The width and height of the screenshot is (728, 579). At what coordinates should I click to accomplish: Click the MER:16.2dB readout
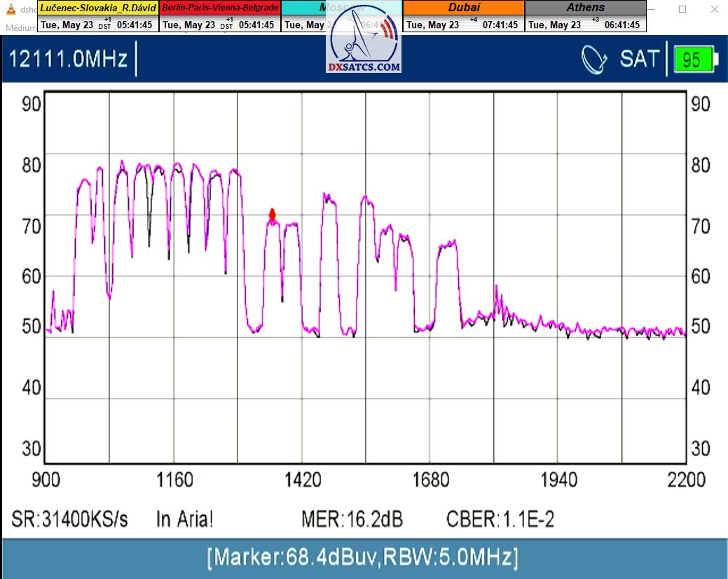pyautogui.click(x=352, y=519)
